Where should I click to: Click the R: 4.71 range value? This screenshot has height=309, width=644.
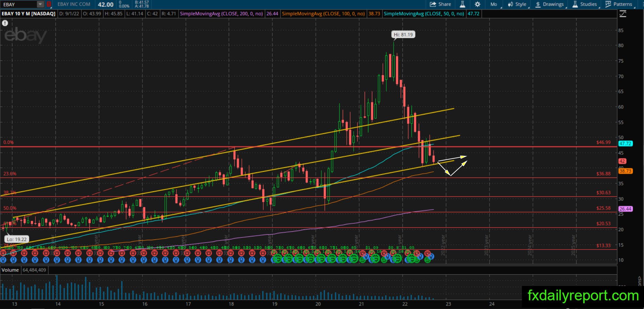click(169, 14)
